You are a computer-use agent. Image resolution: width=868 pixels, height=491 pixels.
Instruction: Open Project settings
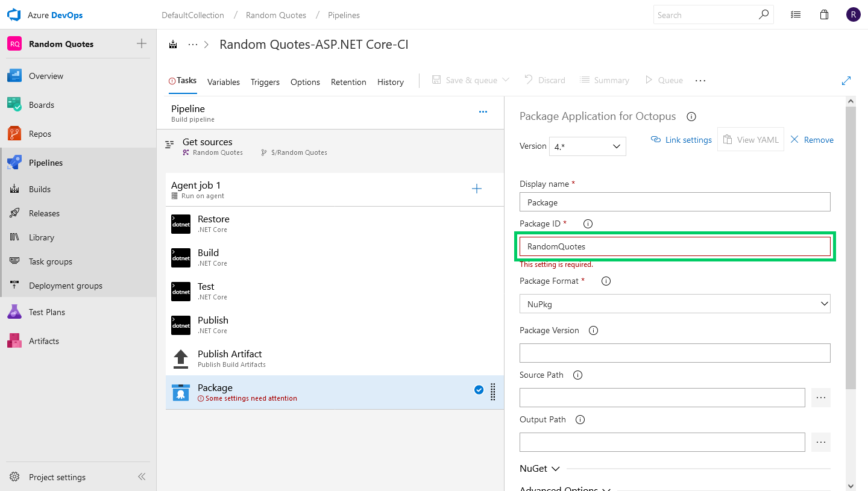click(57, 477)
